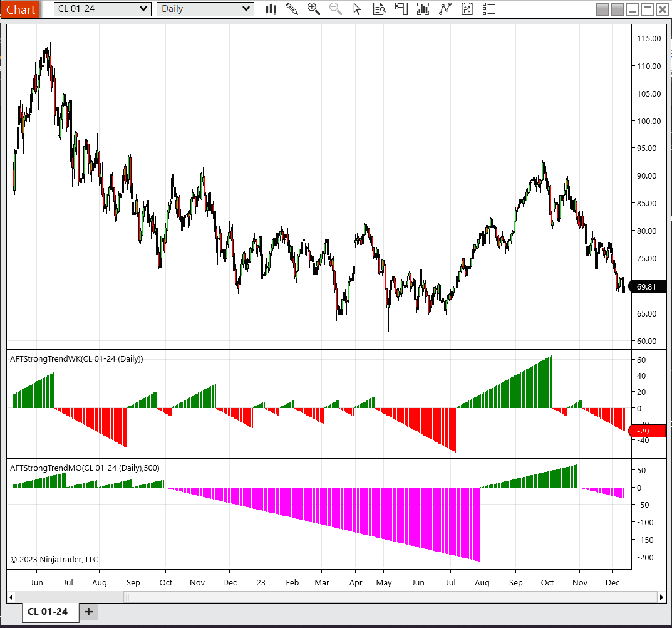Click the -200 label on monthly indicator axis

645,558
